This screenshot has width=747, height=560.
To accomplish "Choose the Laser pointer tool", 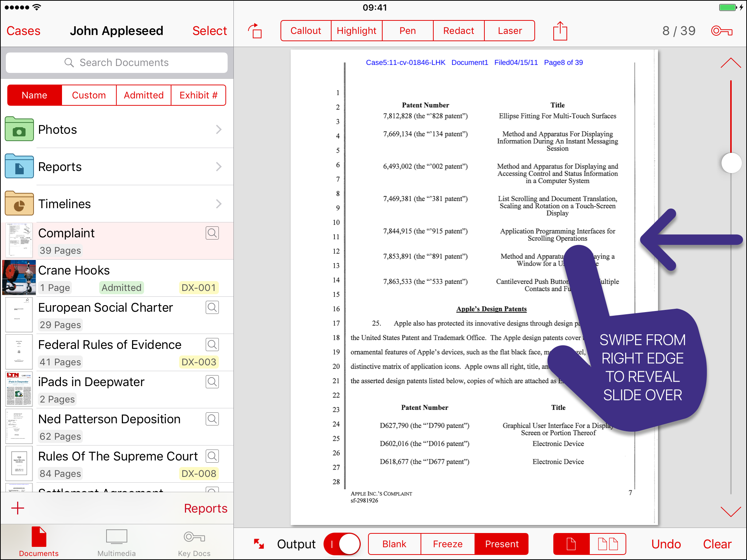I will coord(510,31).
